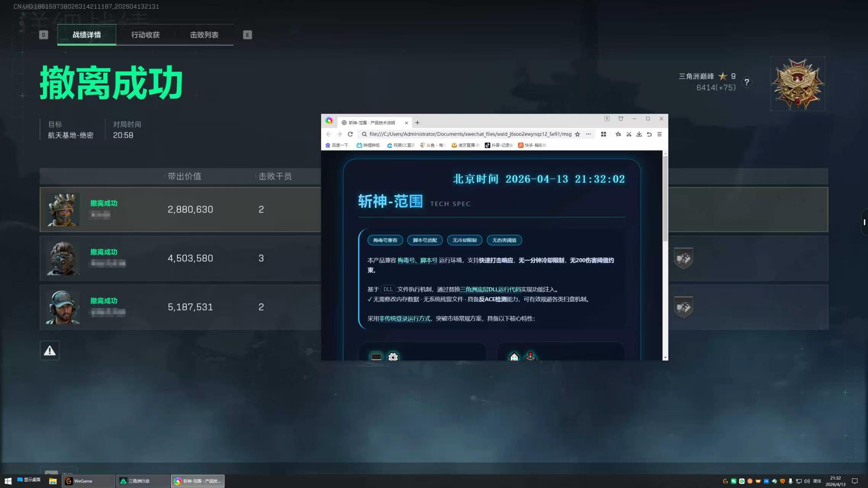Open the apps grid icon in toolbar
Viewport: 868px width, 488px height.
click(603, 134)
